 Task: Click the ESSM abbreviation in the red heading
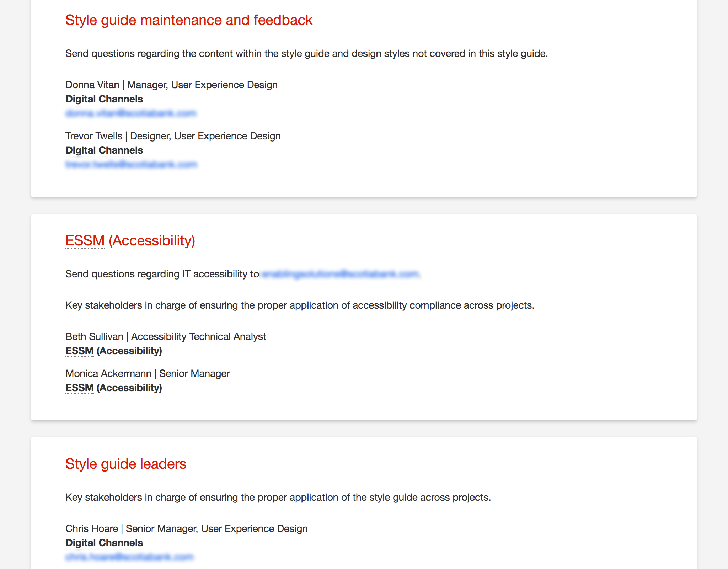point(85,241)
